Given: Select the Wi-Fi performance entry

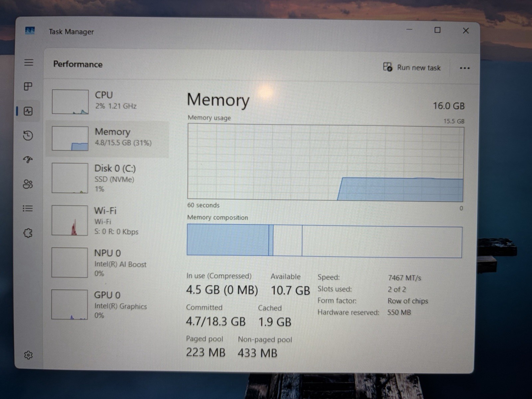Looking at the screenshot, I should [x=107, y=220].
